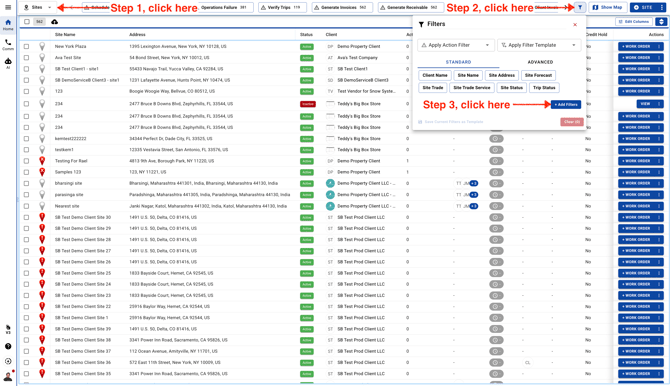Click the sidebar icon above the help icon

click(x=8, y=329)
